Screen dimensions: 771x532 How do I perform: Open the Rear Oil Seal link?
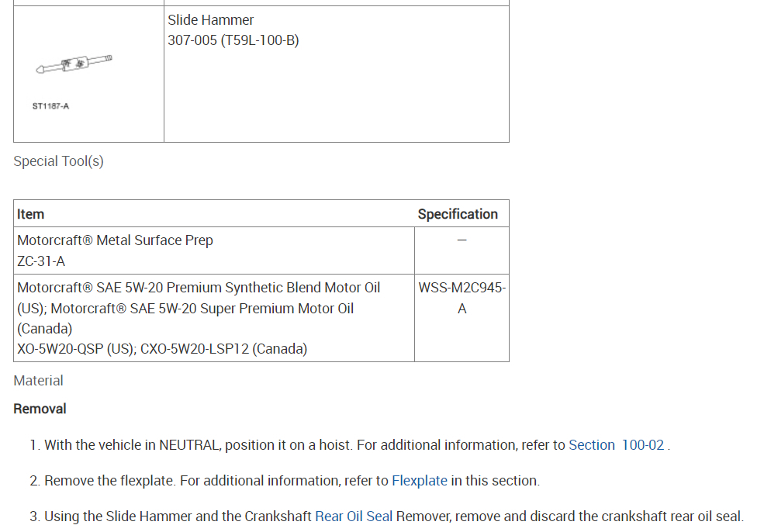[354, 516]
